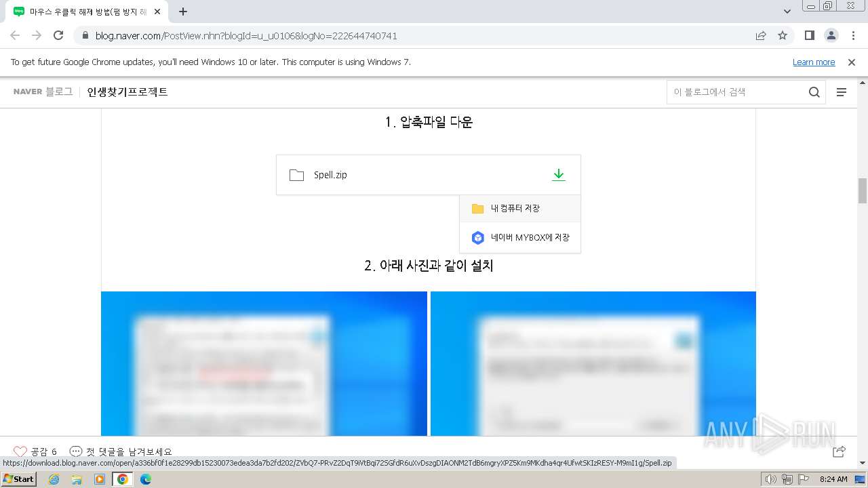868x488 pixels.
Task: Open site info lock icon
Action: [85, 35]
